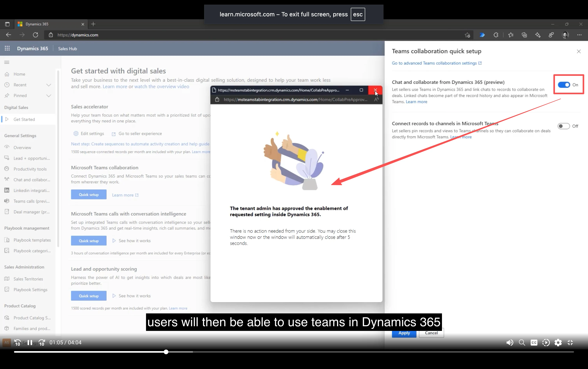The width and height of the screenshot is (588, 369).
Task: Click Quick setup for Teams calls
Action: pos(89,241)
